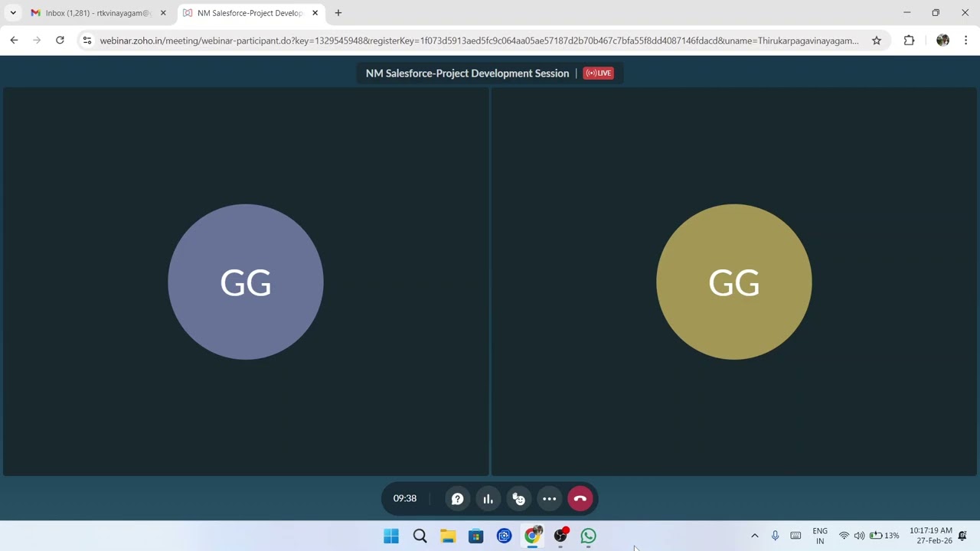Screen dimensions: 980x551
Task: Restore down the Chrome window
Action: (x=936, y=13)
